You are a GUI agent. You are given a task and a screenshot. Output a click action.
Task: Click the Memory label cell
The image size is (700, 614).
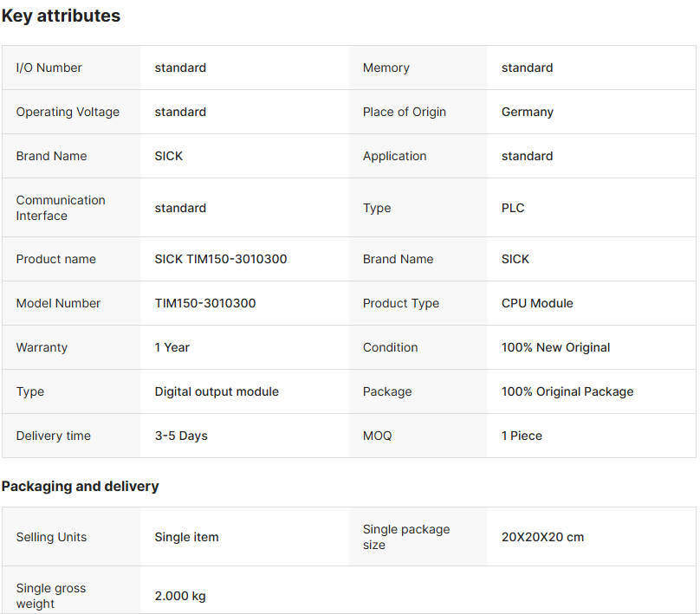click(386, 68)
